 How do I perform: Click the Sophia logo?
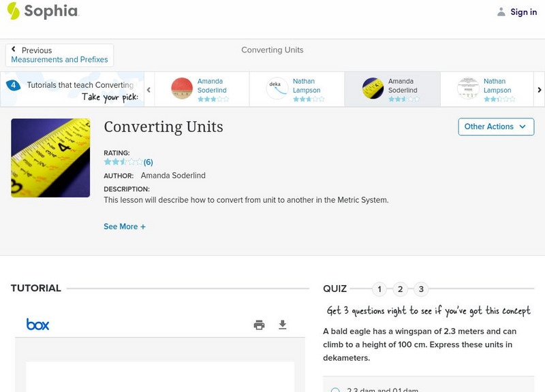pyautogui.click(x=42, y=11)
